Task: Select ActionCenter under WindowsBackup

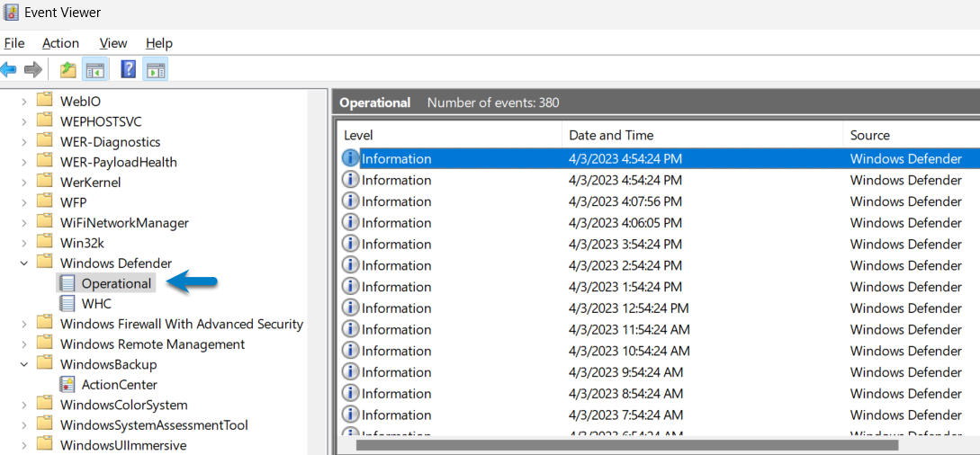Action: click(120, 385)
